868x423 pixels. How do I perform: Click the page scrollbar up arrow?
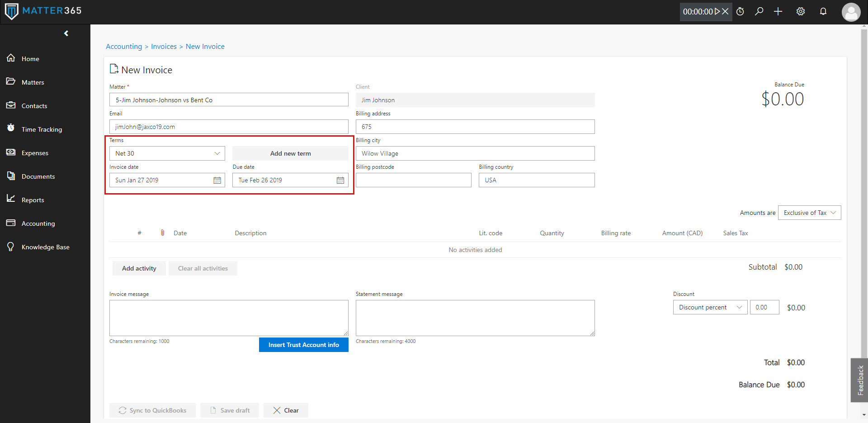(x=864, y=27)
